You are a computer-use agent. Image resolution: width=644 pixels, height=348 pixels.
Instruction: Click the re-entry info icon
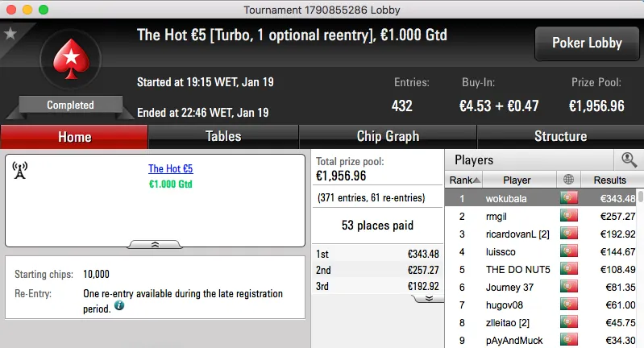[119, 306]
